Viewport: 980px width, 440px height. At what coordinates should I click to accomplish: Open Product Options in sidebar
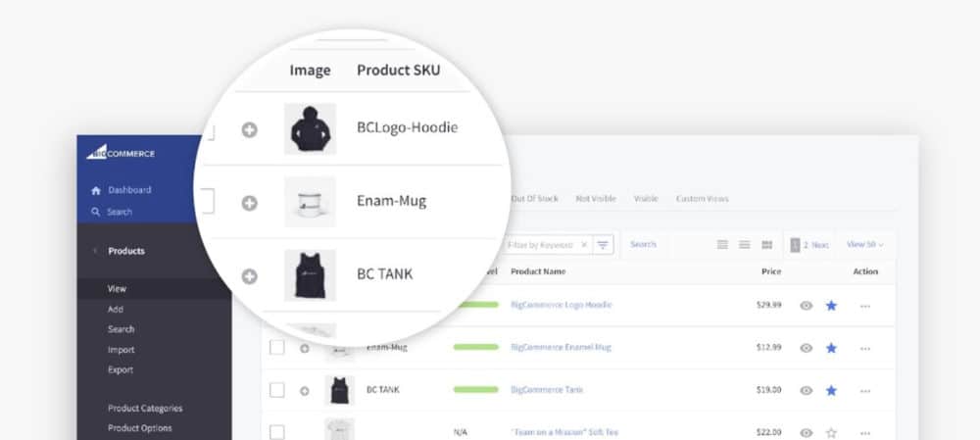coord(140,428)
